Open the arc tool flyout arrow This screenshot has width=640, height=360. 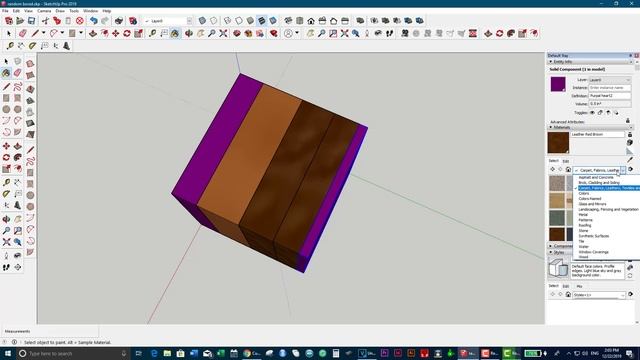(x=62, y=33)
